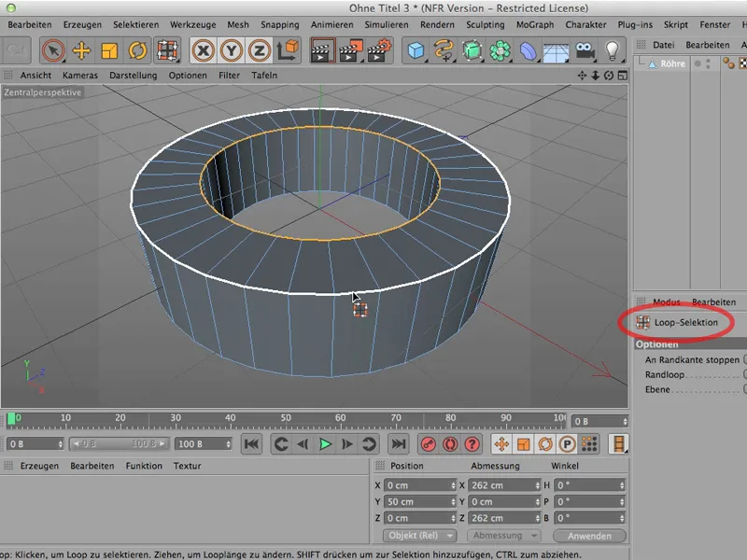Render the active view with clapperboard icon
The width and height of the screenshot is (747, 560).
[x=322, y=50]
